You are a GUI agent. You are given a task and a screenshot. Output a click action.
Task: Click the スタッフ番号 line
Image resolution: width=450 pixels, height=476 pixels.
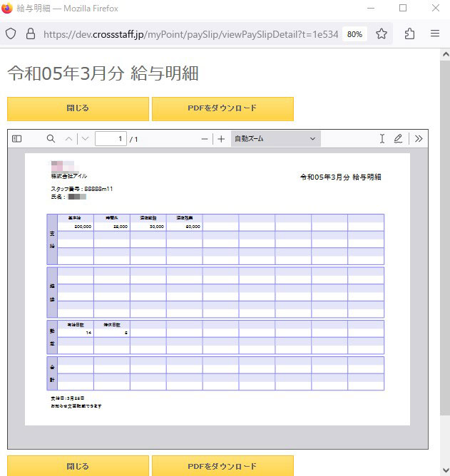click(x=82, y=189)
